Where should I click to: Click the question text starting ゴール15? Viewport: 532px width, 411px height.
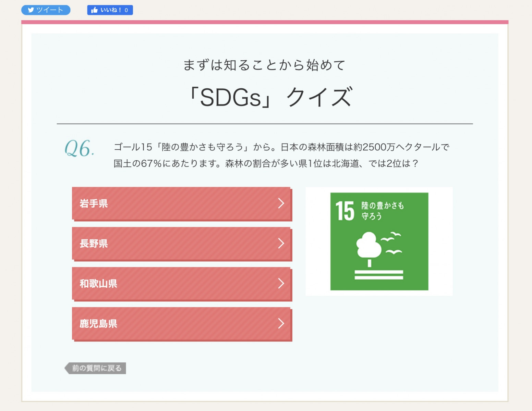281,155
